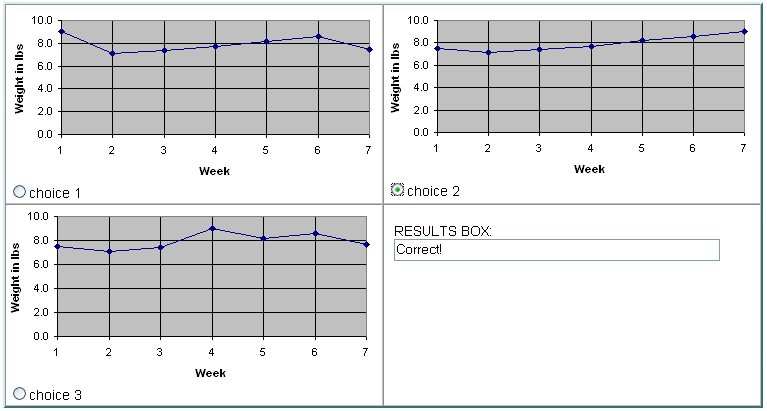This screenshot has height=411, width=767.
Task: Click the Weight in lbs label of choice 1 chart
Action: click(19, 78)
